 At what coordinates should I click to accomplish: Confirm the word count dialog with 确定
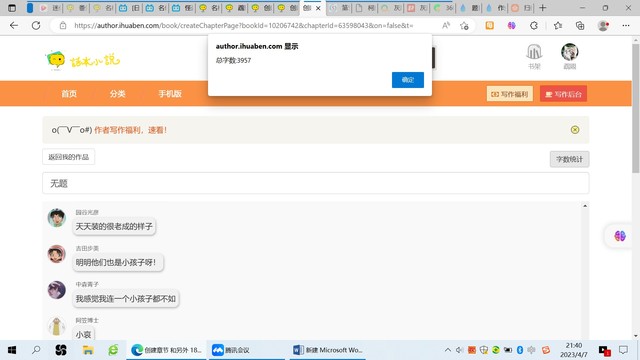pos(408,80)
